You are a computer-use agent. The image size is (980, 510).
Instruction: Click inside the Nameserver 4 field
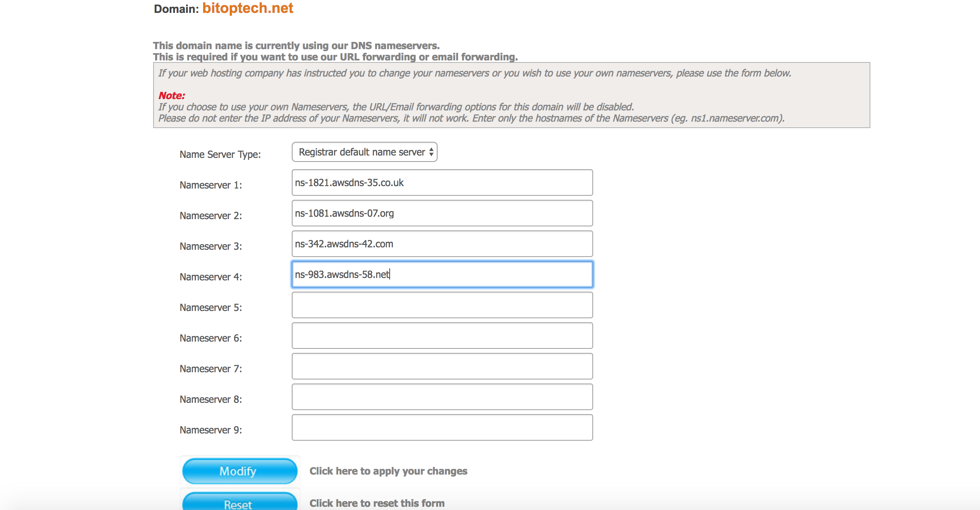pos(442,274)
